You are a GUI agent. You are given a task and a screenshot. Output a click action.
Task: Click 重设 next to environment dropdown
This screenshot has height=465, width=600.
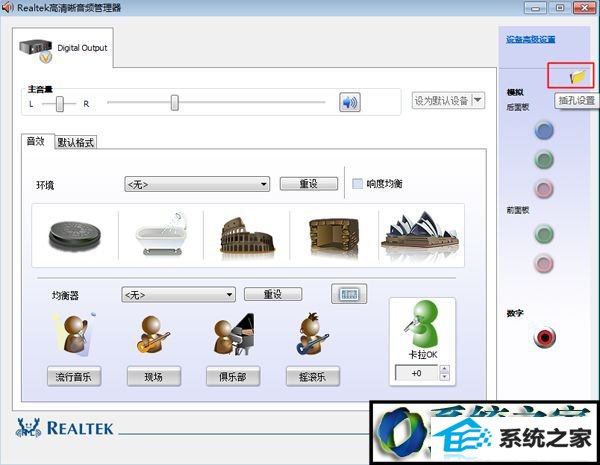pos(309,184)
